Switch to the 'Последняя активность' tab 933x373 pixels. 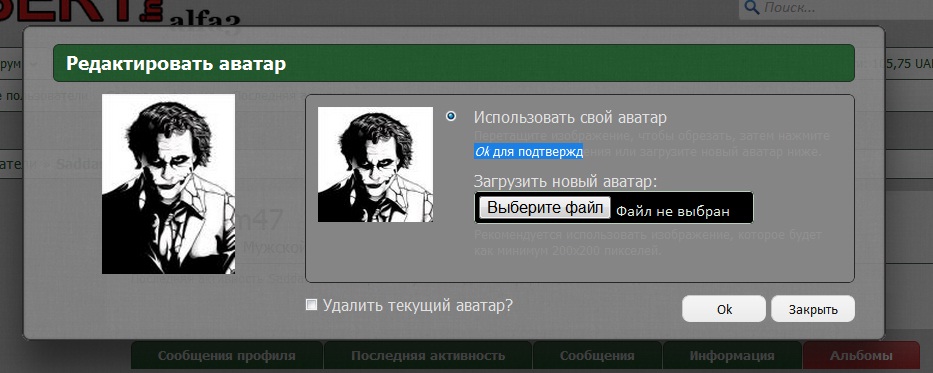(x=428, y=356)
